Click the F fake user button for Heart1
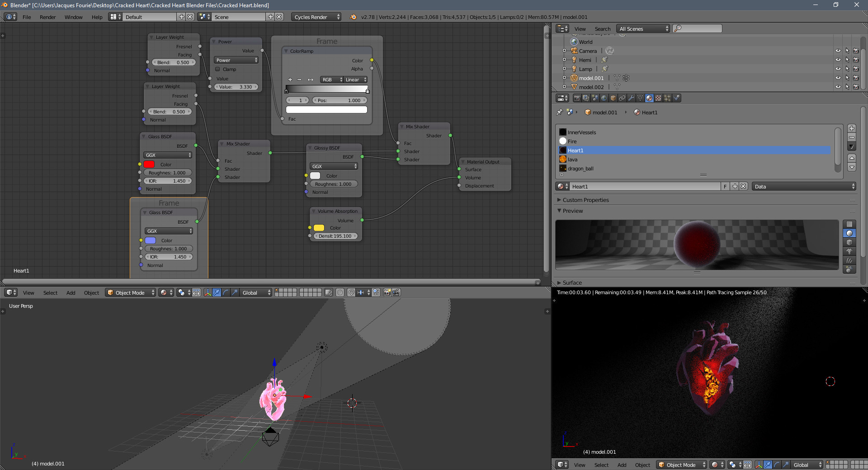 (x=725, y=187)
